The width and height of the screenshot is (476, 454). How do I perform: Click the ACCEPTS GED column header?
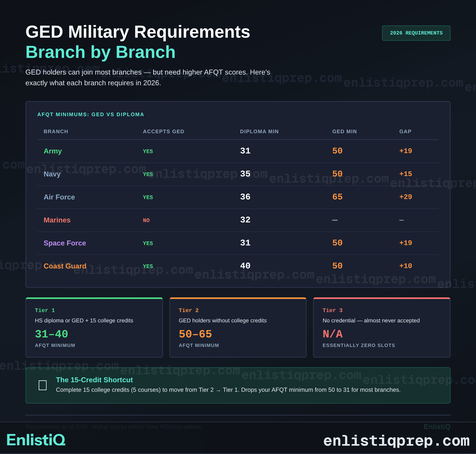click(x=164, y=131)
